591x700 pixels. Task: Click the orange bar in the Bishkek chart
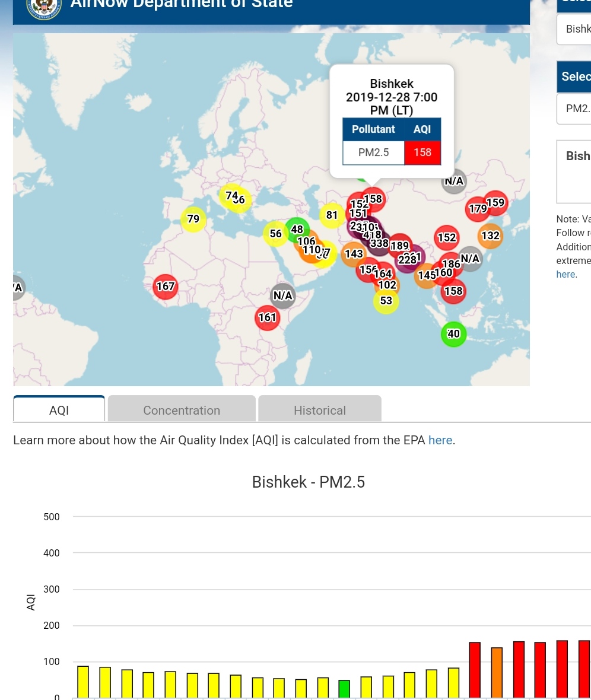[497, 672]
